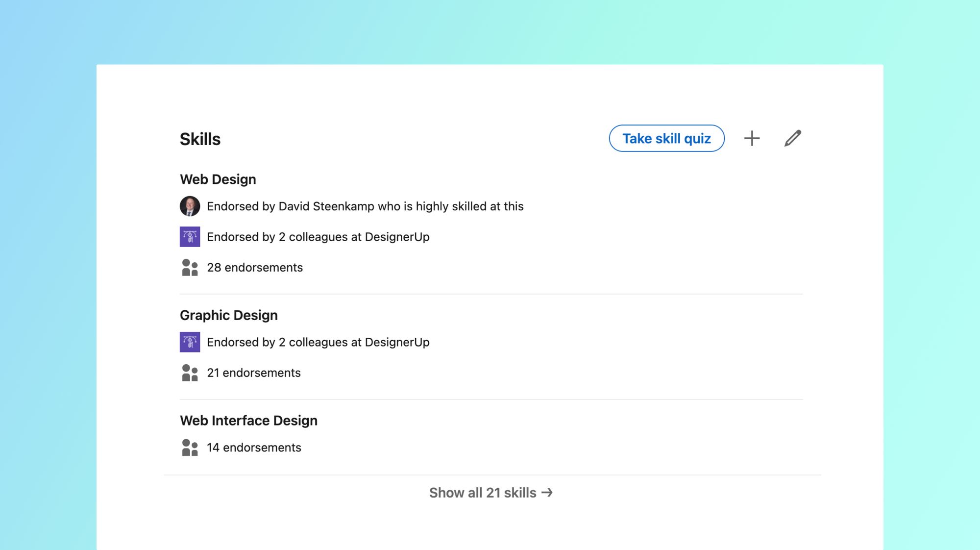The height and width of the screenshot is (550, 980).
Task: Show all 21 skills
Action: click(491, 493)
